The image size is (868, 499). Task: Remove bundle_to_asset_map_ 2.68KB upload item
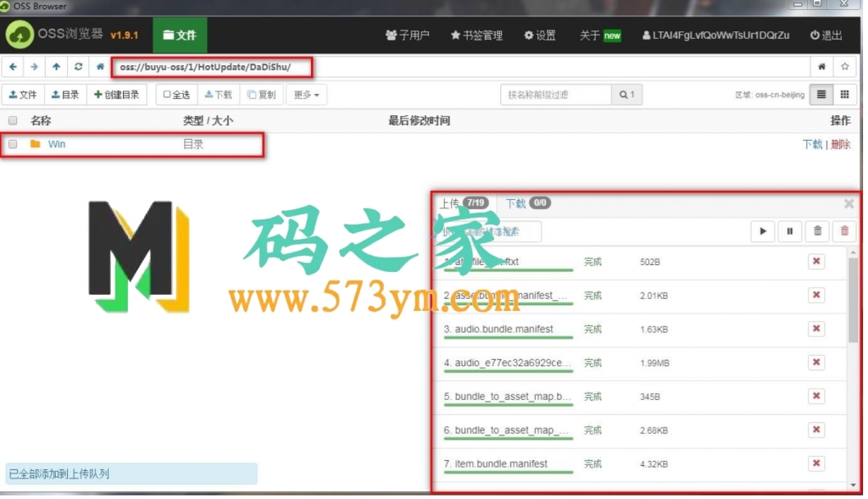coord(816,430)
